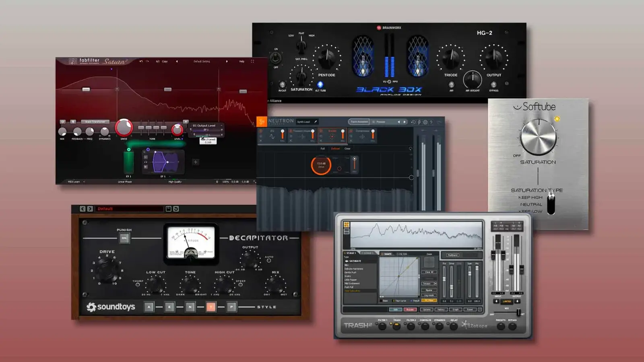The height and width of the screenshot is (362, 644).
Task: Switch to Stage 1 tab in Trash 2
Action: tap(351, 253)
